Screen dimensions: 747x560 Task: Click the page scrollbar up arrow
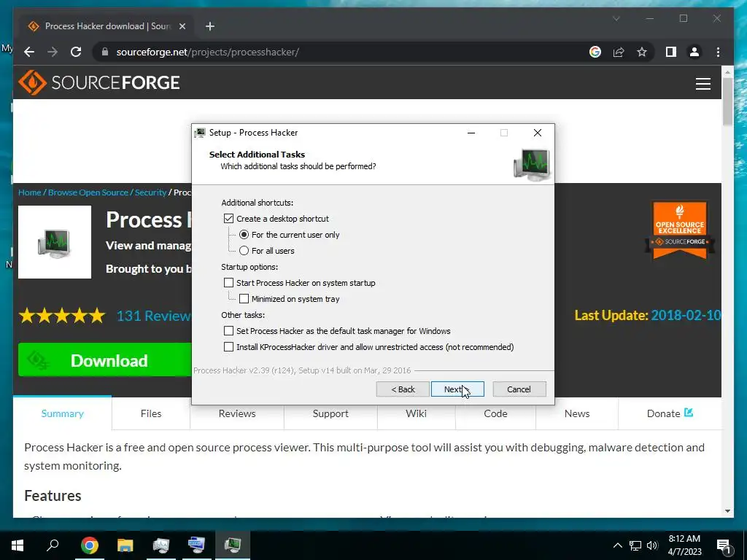coord(727,72)
